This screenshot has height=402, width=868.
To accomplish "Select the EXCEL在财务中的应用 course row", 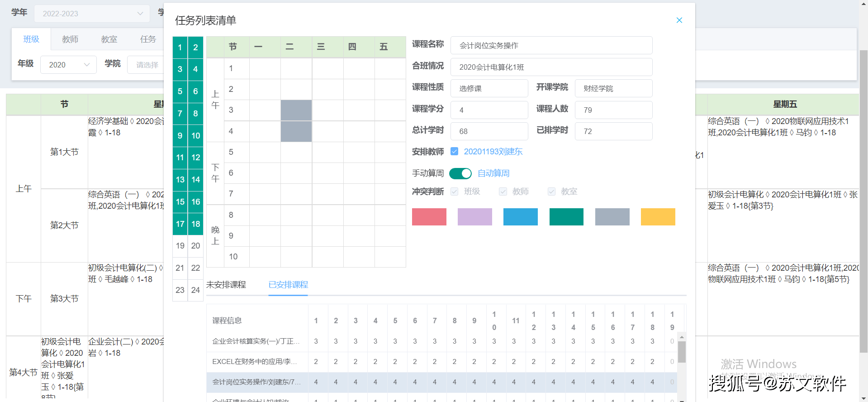I will [441, 362].
